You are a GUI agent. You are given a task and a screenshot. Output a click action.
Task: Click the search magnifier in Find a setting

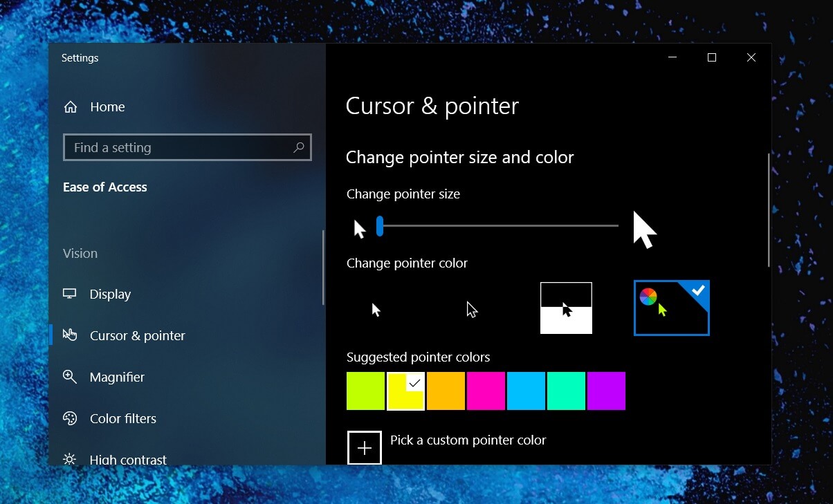coord(298,147)
